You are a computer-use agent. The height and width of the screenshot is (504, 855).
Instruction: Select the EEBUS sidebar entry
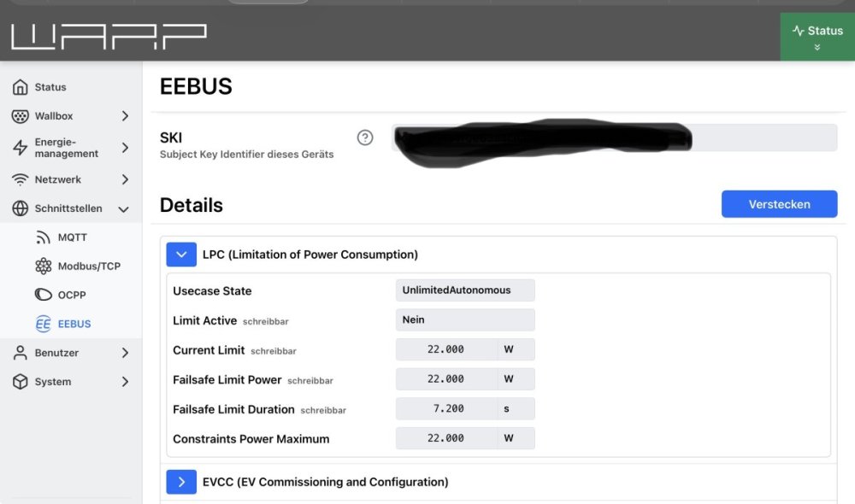[x=74, y=325]
